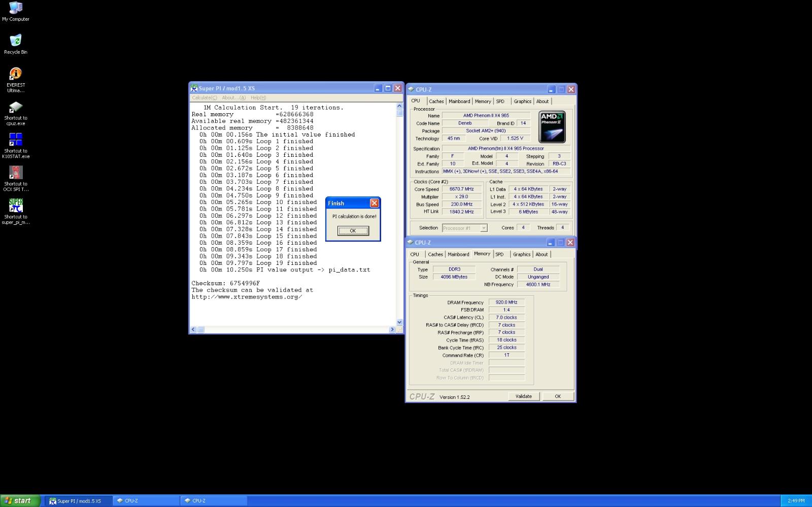Image resolution: width=812 pixels, height=507 pixels.
Task: Click the Checksum: 6754996F line
Action: 225,283
